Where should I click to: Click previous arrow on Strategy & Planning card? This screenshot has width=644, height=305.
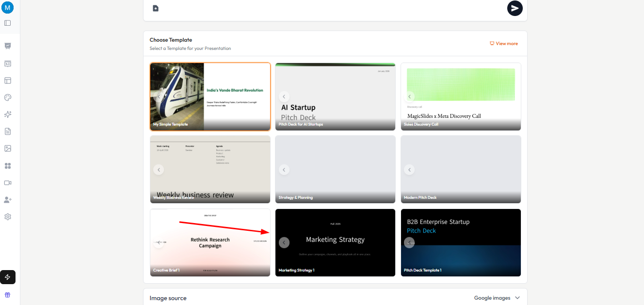[x=284, y=170]
